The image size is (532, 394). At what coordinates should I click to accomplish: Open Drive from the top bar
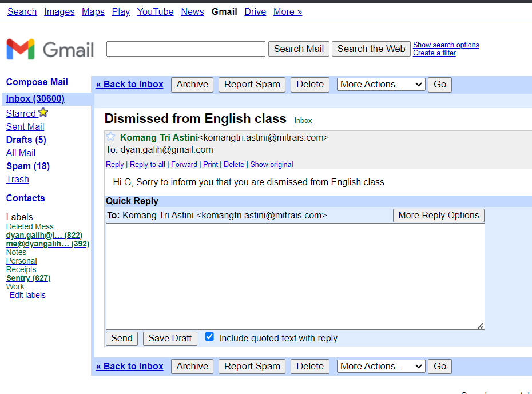click(255, 12)
